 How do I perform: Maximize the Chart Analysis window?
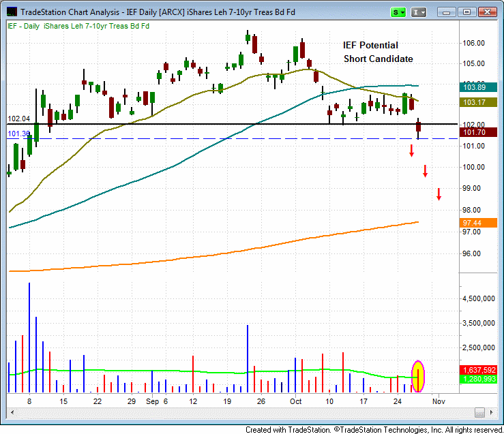pos(466,12)
